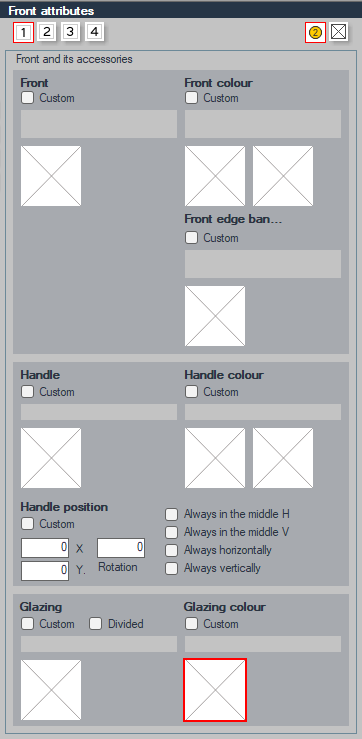Image resolution: width=362 pixels, height=739 pixels.
Task: Choose the Handle model thumbnail
Action: 51,458
